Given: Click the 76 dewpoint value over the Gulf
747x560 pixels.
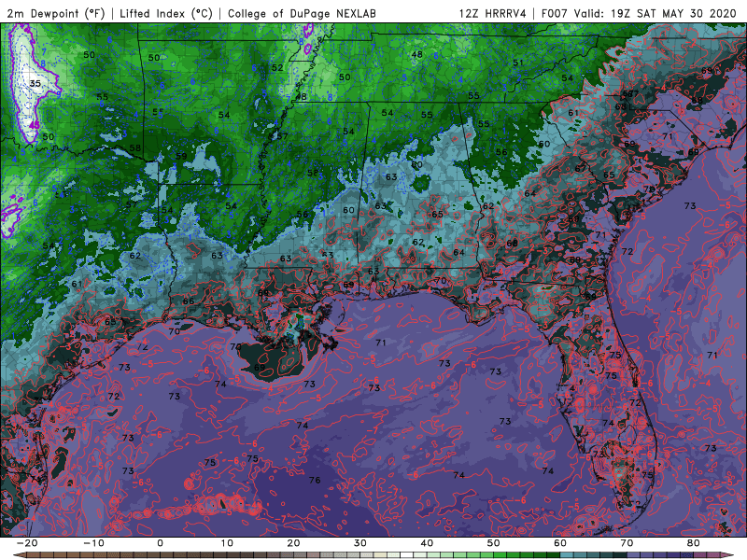Looking at the screenshot, I should [315, 480].
